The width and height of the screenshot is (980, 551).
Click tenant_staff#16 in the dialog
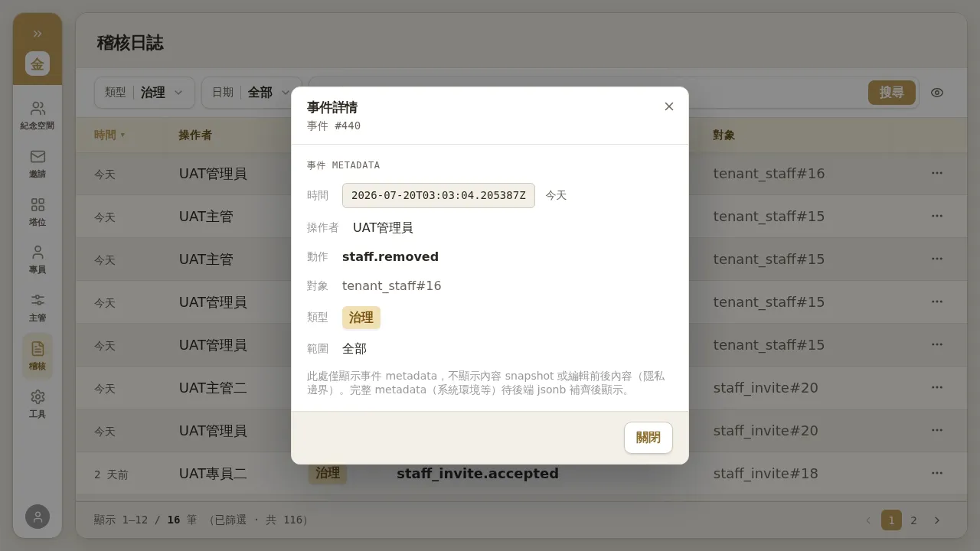[x=392, y=285]
